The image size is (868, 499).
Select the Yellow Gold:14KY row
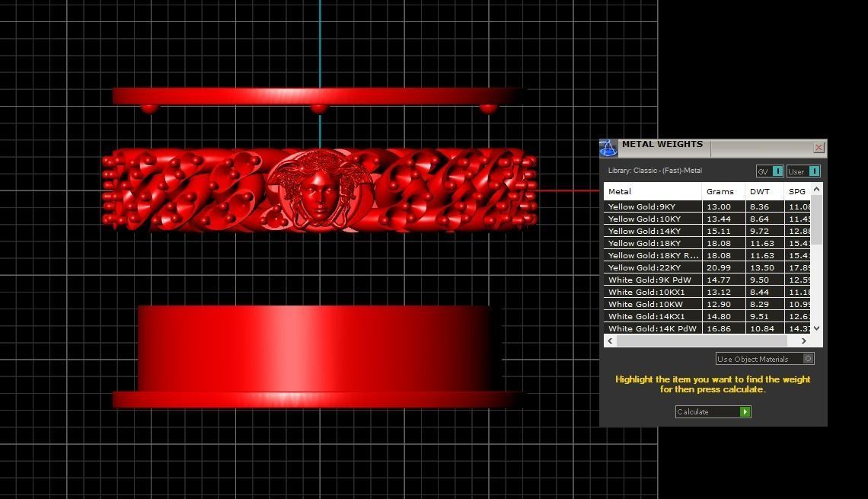(x=707, y=231)
